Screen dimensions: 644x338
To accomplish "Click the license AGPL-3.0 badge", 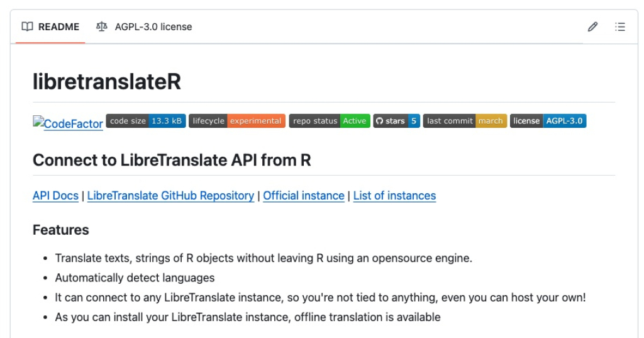I will point(548,121).
